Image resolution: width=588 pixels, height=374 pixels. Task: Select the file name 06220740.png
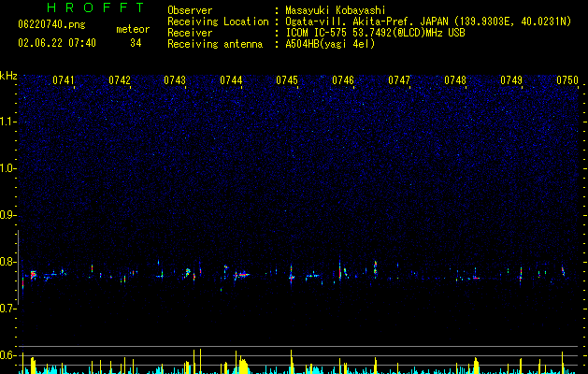[x=51, y=25]
